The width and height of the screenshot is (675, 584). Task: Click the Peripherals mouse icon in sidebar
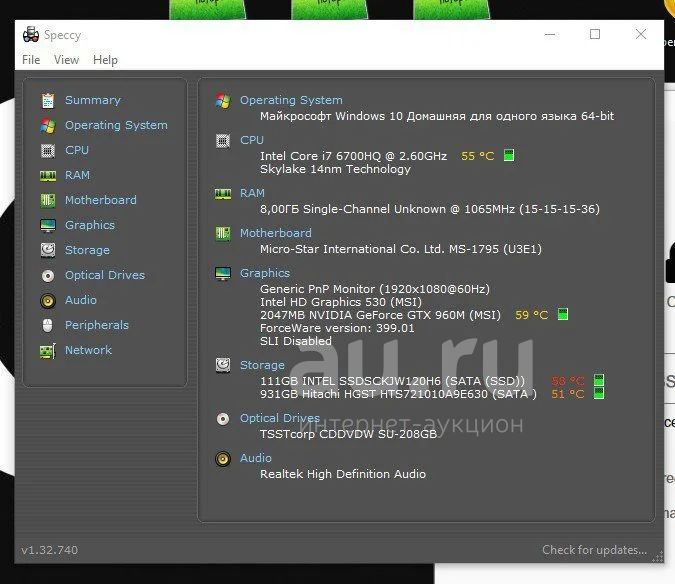coord(48,325)
